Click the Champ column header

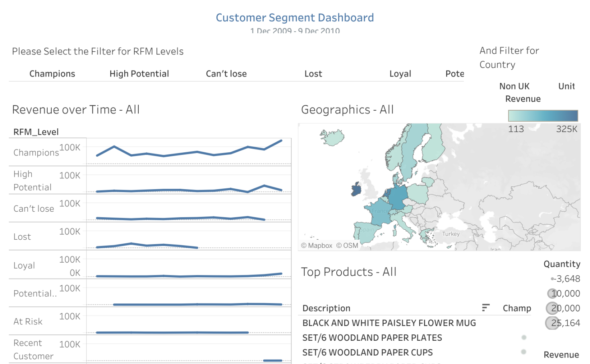(x=517, y=308)
